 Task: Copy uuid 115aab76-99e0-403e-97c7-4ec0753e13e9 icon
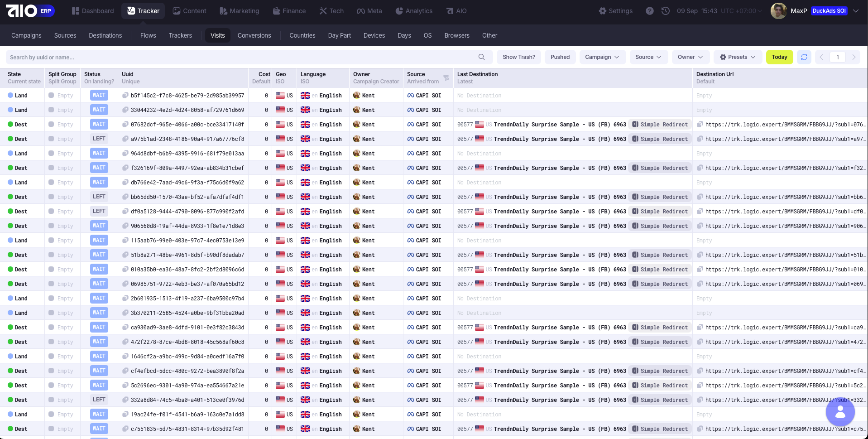125,241
